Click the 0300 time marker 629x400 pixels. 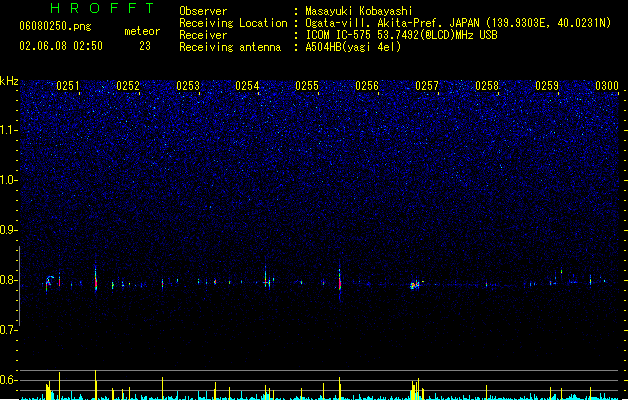(x=607, y=86)
